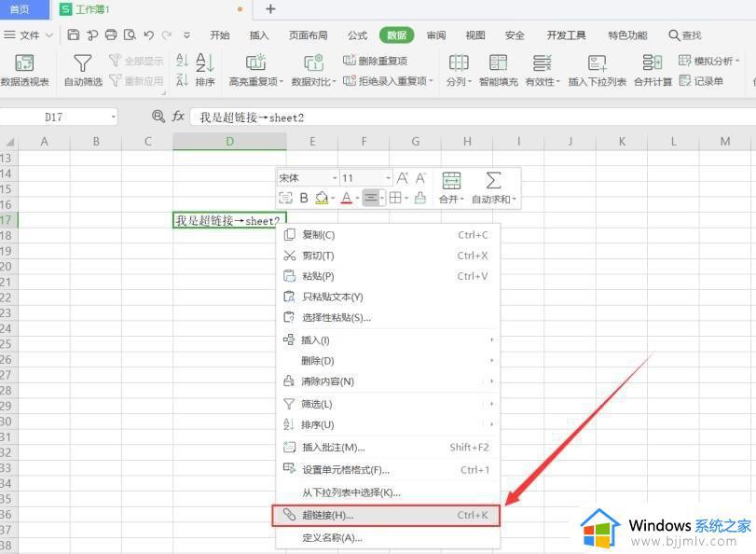Click the 查找 search button
Viewport: 756px width, 554px height.
pos(685,35)
